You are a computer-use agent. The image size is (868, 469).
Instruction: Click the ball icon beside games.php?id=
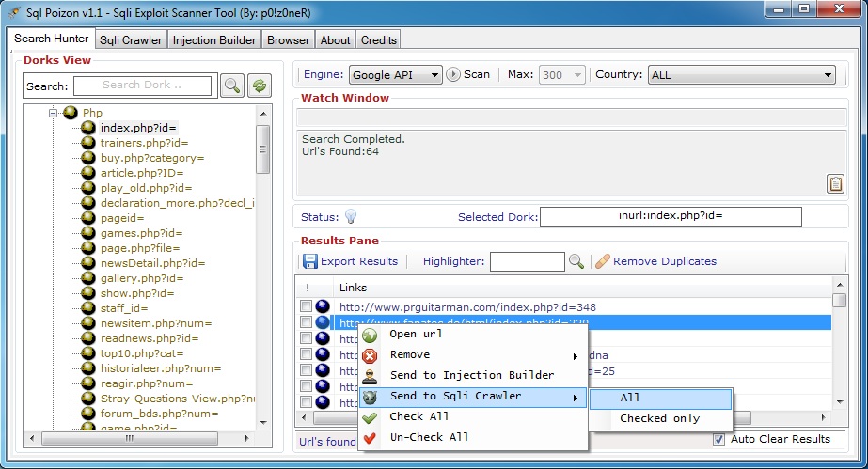click(88, 233)
